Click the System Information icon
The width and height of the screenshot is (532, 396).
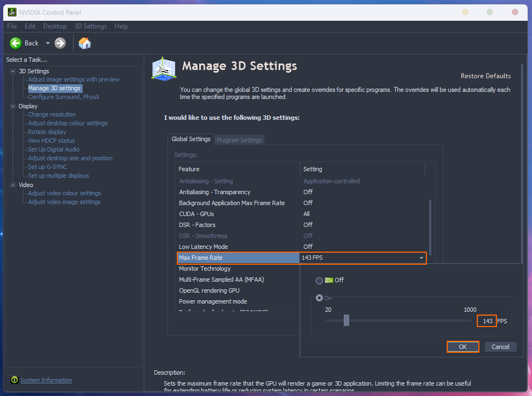tap(14, 380)
